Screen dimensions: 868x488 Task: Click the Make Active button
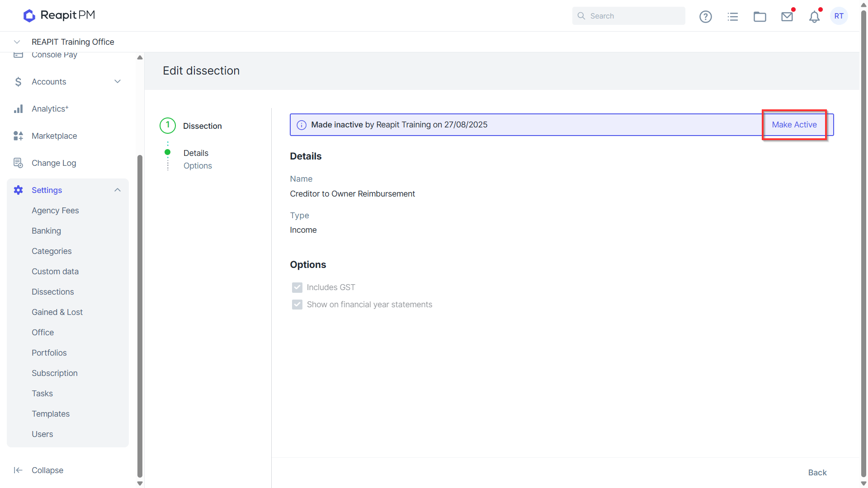pos(794,125)
